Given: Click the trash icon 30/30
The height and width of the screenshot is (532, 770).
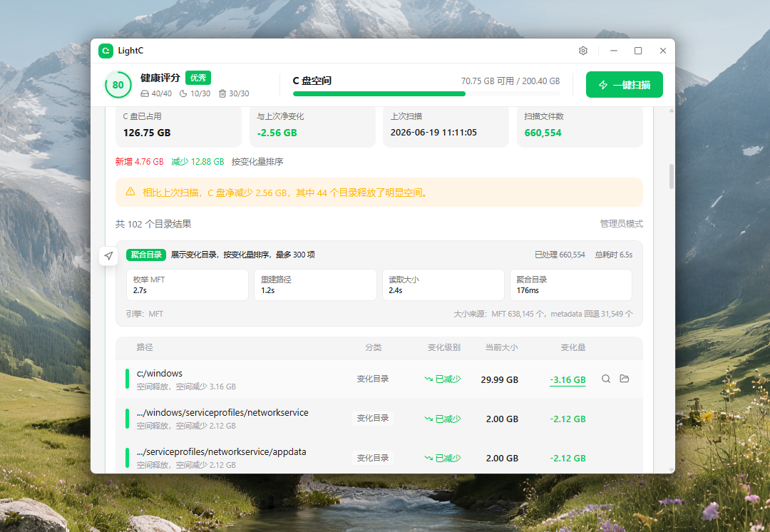Looking at the screenshot, I should pyautogui.click(x=222, y=93).
